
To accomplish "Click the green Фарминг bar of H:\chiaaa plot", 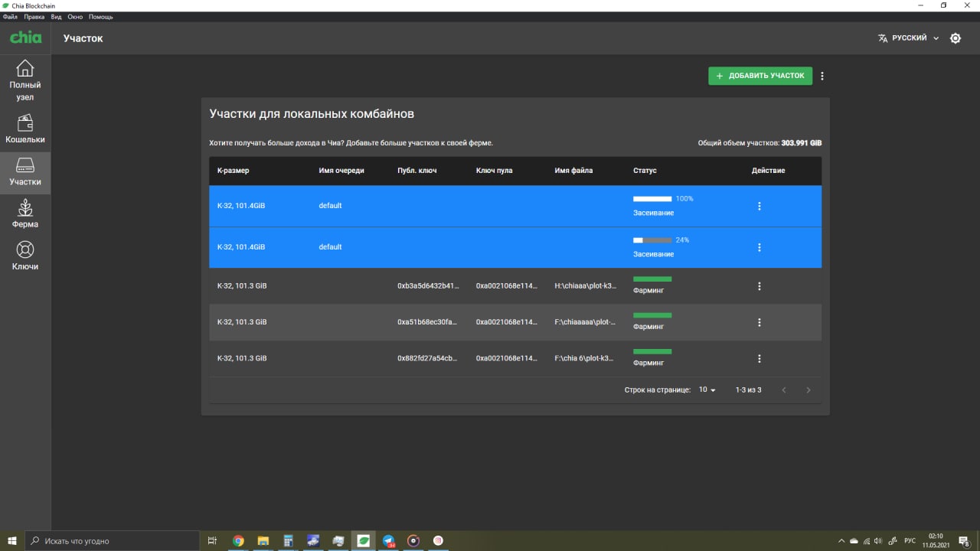I will click(652, 279).
